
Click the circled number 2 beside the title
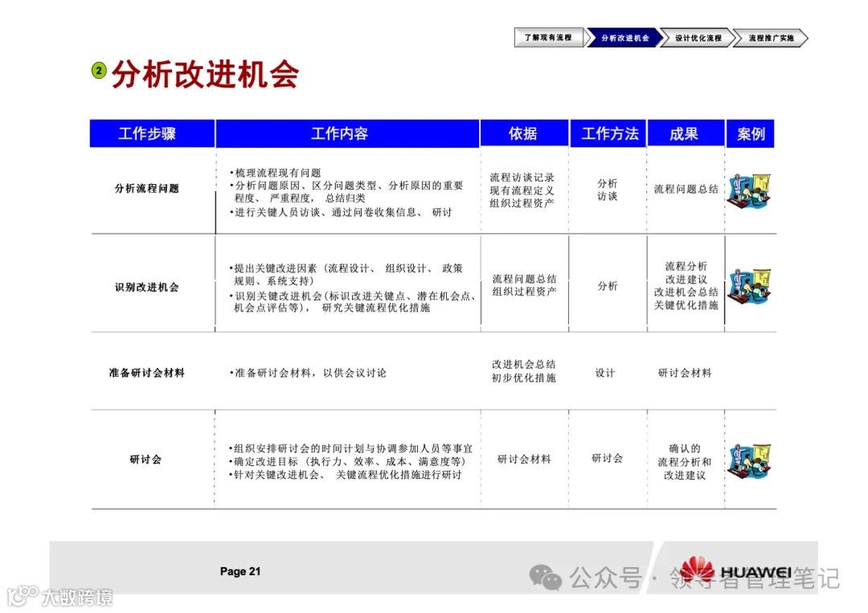[98, 70]
